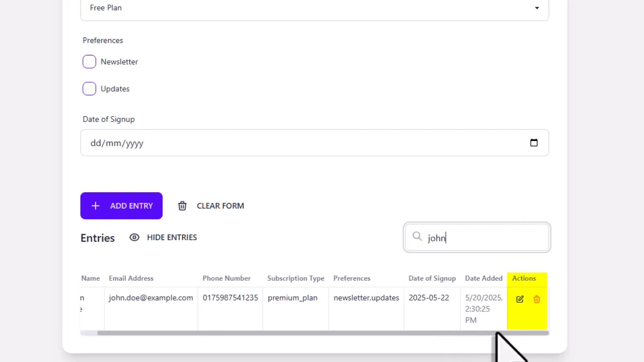Select the edit pencil icon for John's entry
This screenshot has height=362, width=644.
(x=519, y=299)
